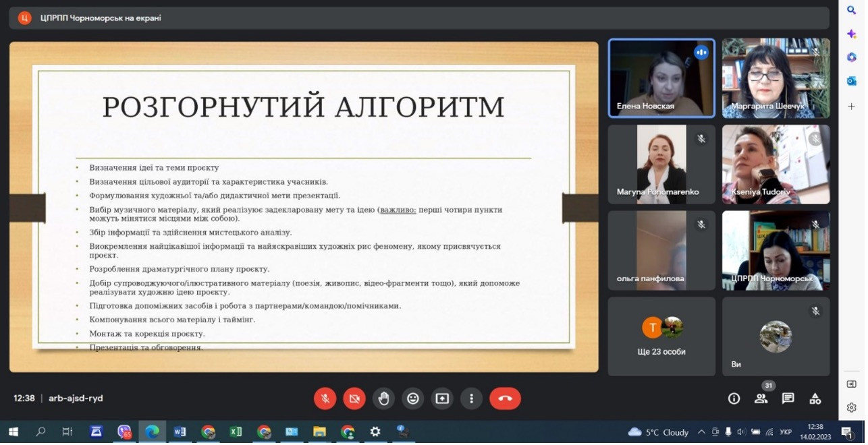Click the participant count badge 31
Viewport: 868px width, 445px height.
click(767, 386)
